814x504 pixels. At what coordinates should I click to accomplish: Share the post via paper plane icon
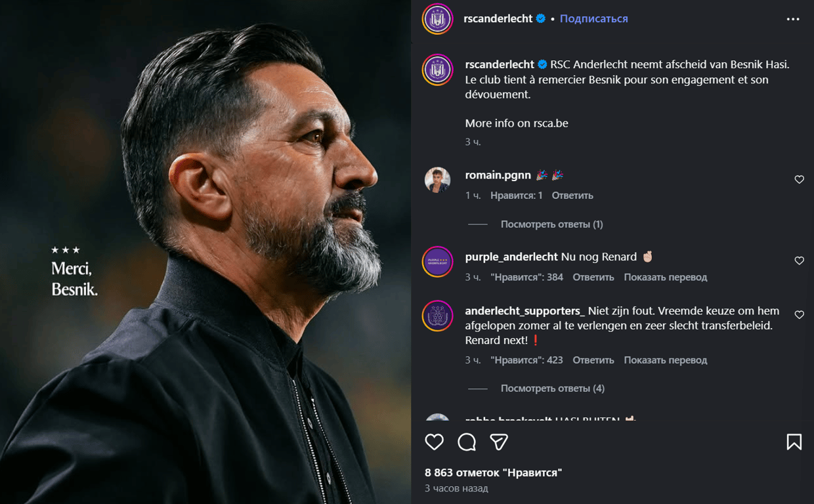point(499,442)
